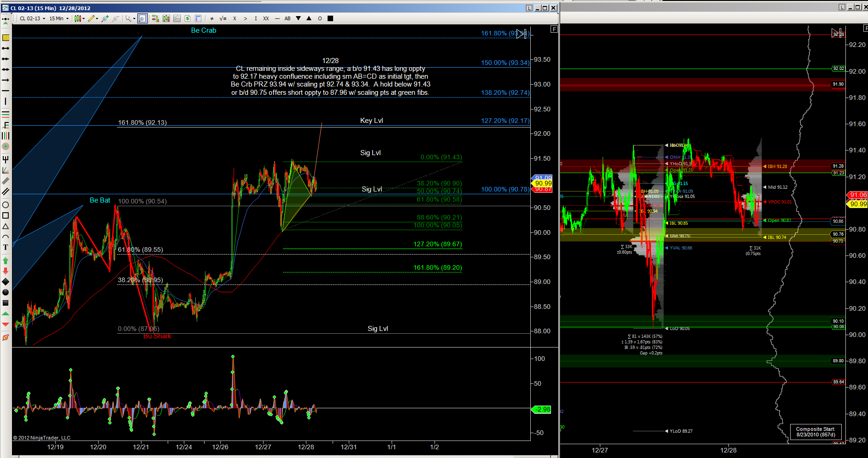Click the black square toolbar button
This screenshot has width=868, height=458.
pos(330,18)
